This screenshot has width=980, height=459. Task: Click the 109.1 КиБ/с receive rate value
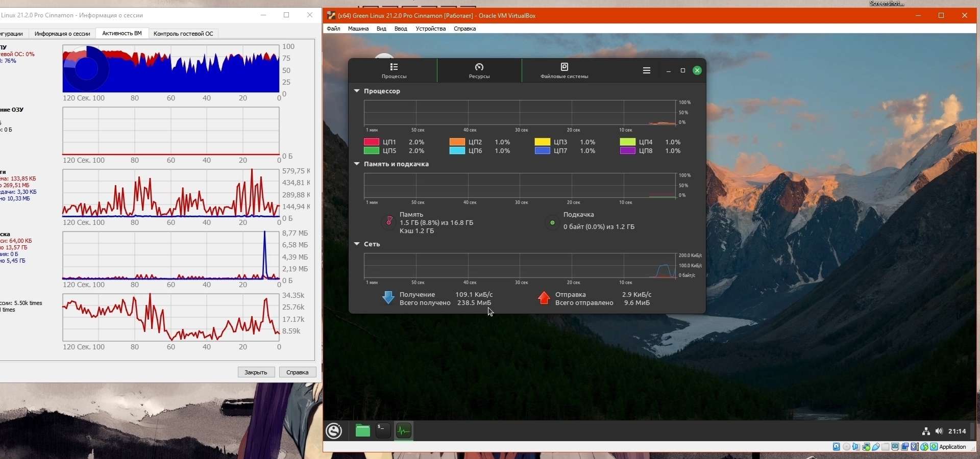point(474,295)
